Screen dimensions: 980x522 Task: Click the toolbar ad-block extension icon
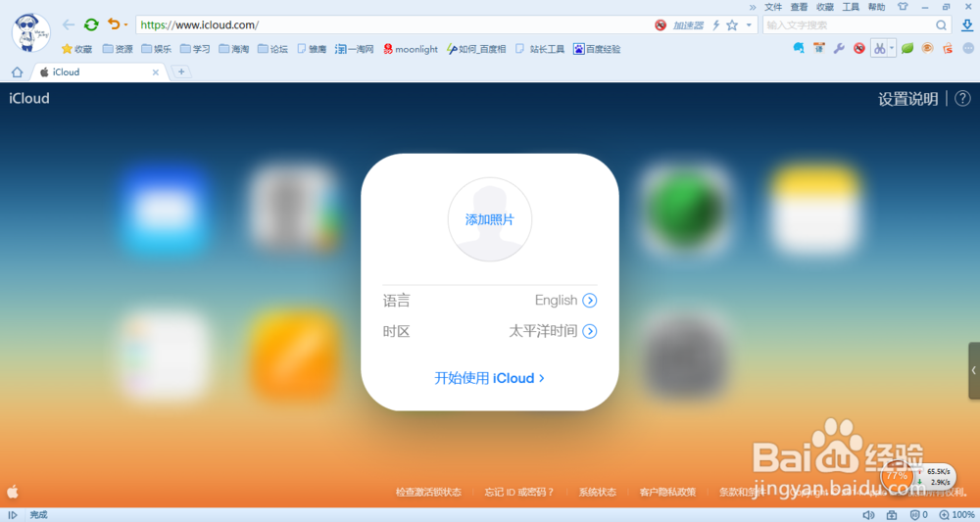point(859,48)
